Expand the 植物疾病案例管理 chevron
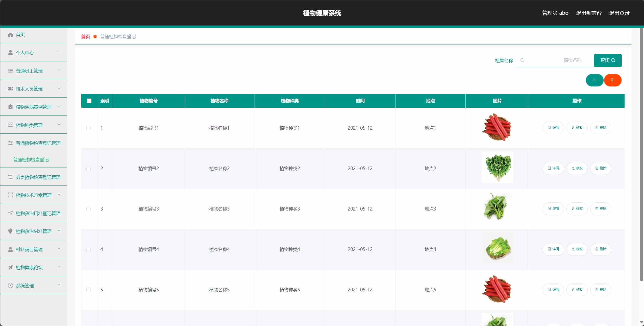The width and height of the screenshot is (644, 326). tap(59, 106)
